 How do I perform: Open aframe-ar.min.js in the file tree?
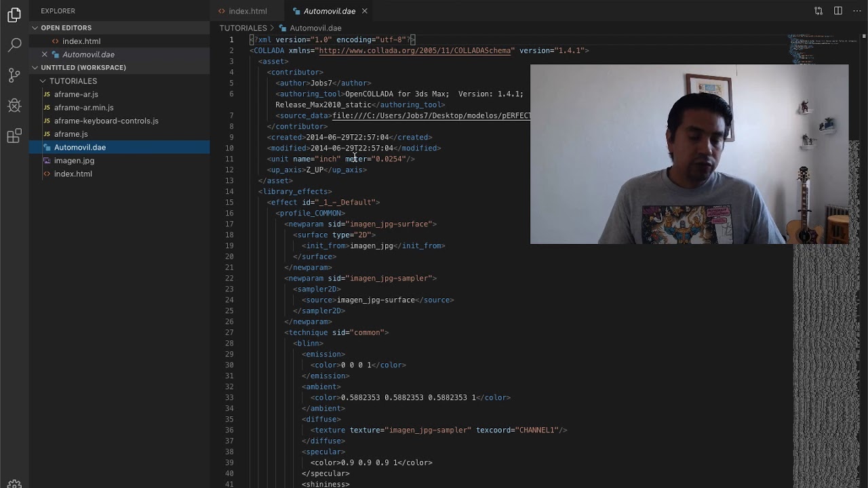coord(83,108)
